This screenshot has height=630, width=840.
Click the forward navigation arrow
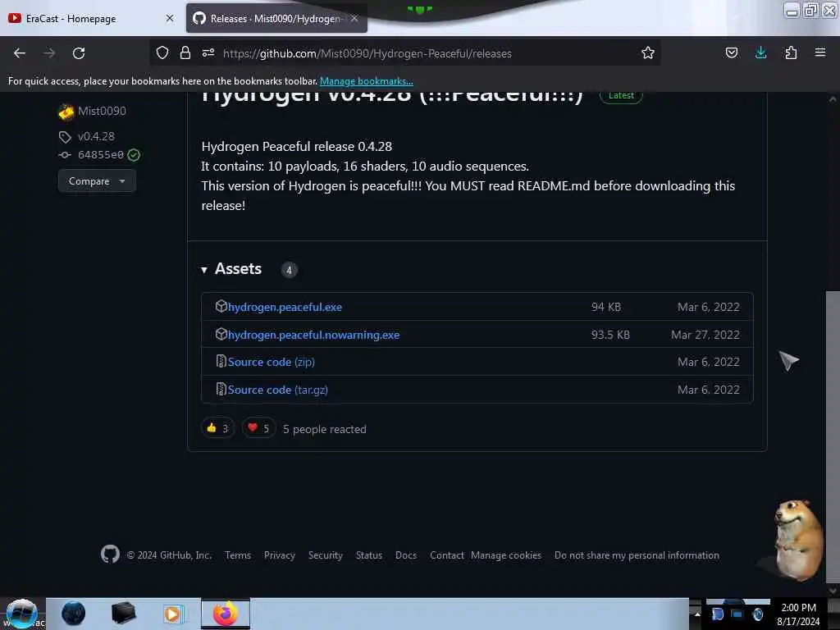49,53
